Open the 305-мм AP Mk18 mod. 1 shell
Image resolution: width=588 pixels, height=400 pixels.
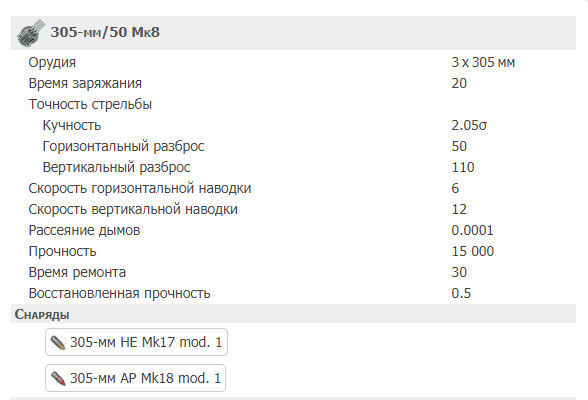tap(135, 378)
